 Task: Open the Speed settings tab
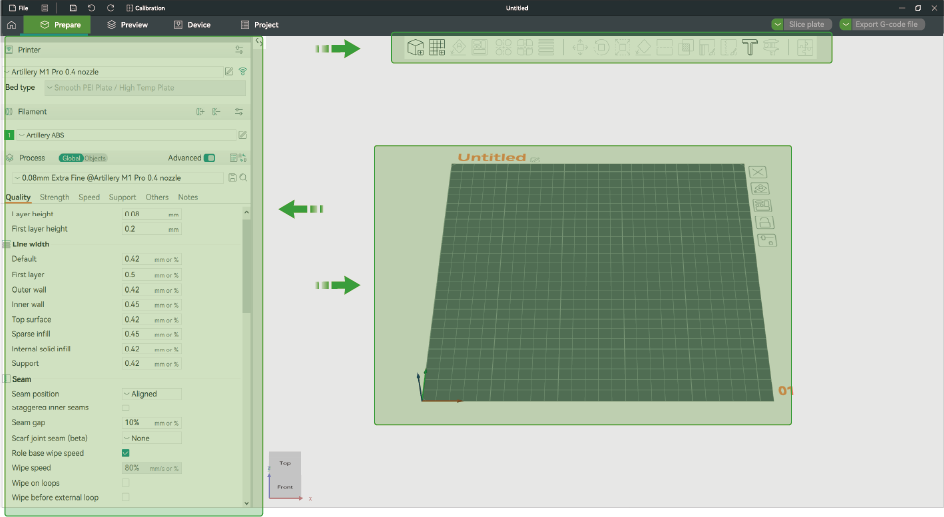89,197
